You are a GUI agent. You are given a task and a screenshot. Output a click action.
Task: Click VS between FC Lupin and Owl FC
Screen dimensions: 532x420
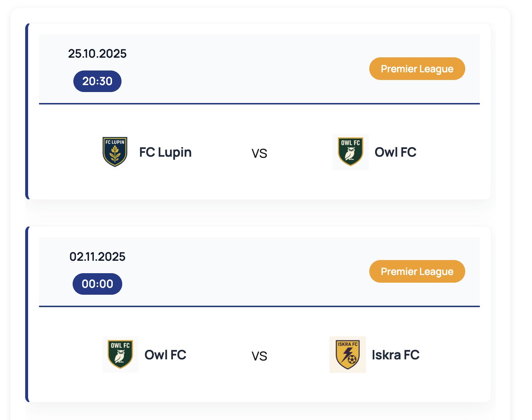[x=259, y=153]
